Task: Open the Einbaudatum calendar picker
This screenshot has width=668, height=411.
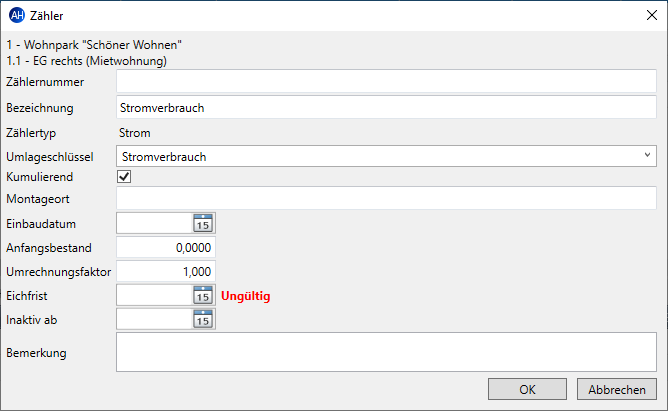Action: (x=203, y=223)
